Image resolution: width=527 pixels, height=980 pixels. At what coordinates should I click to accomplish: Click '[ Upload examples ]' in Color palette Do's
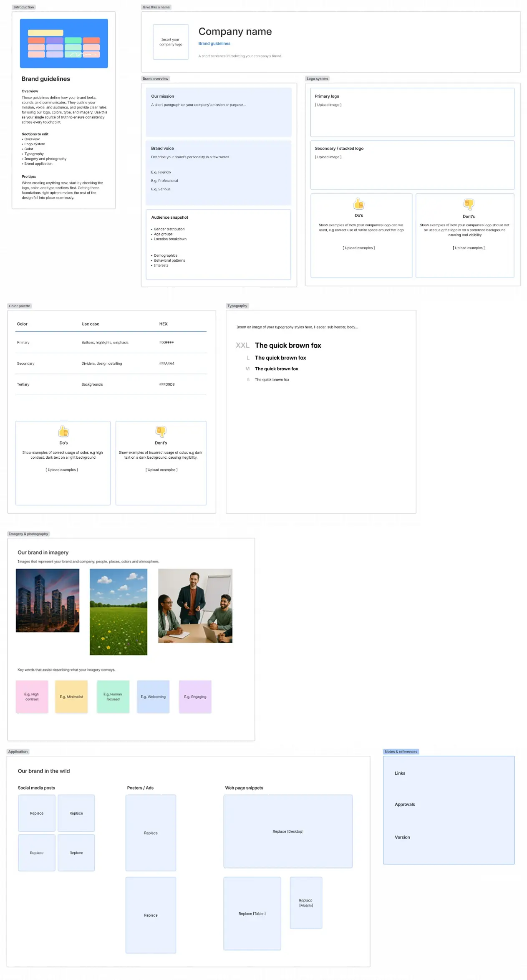tap(62, 470)
